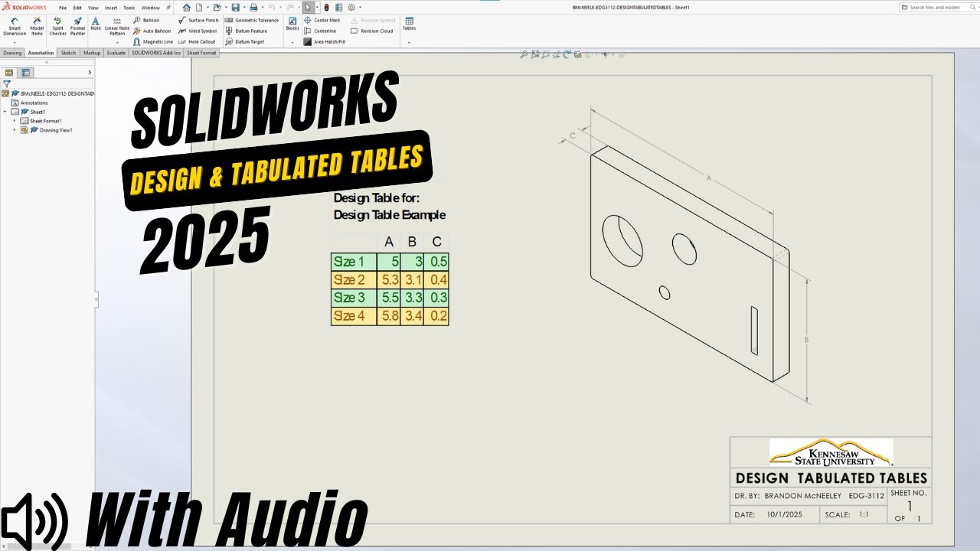The height and width of the screenshot is (551, 980).
Task: Expand the Drawing View1 tree node
Action: (x=15, y=130)
